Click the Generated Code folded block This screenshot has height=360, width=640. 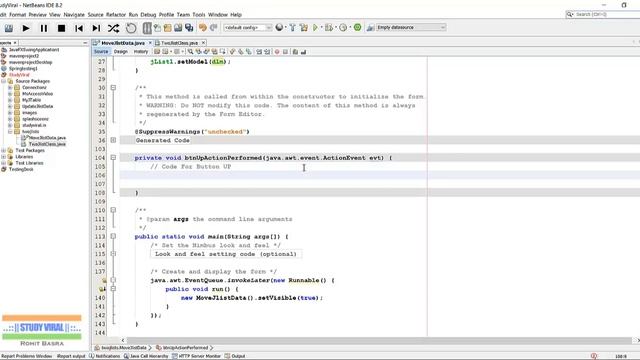click(162, 140)
